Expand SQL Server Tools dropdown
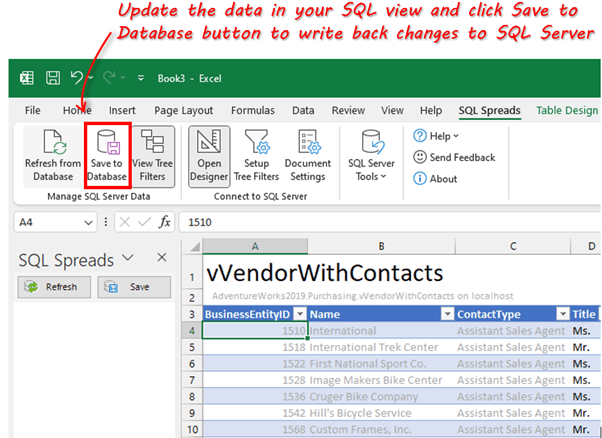Viewport: 602px width, 438px height. pos(371,155)
